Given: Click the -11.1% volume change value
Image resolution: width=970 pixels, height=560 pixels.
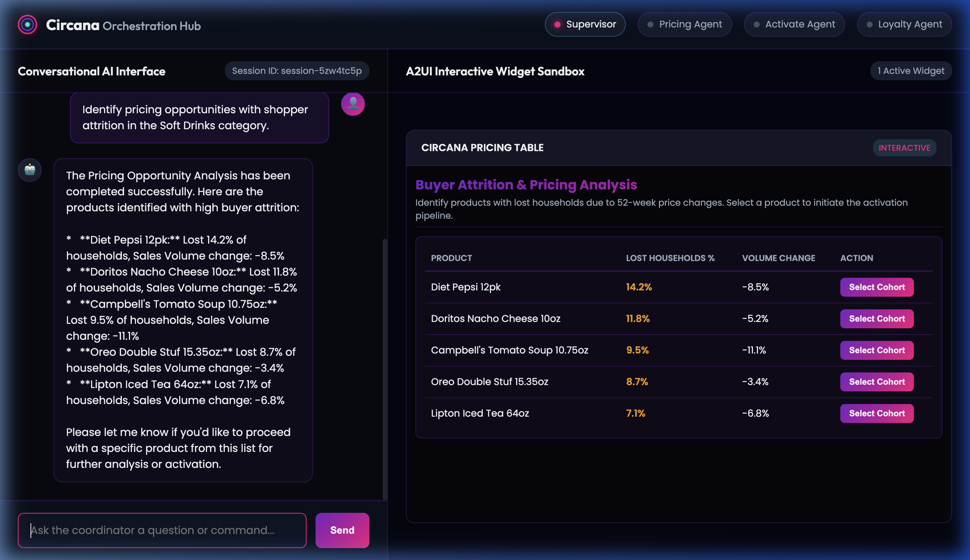Looking at the screenshot, I should [x=754, y=350].
